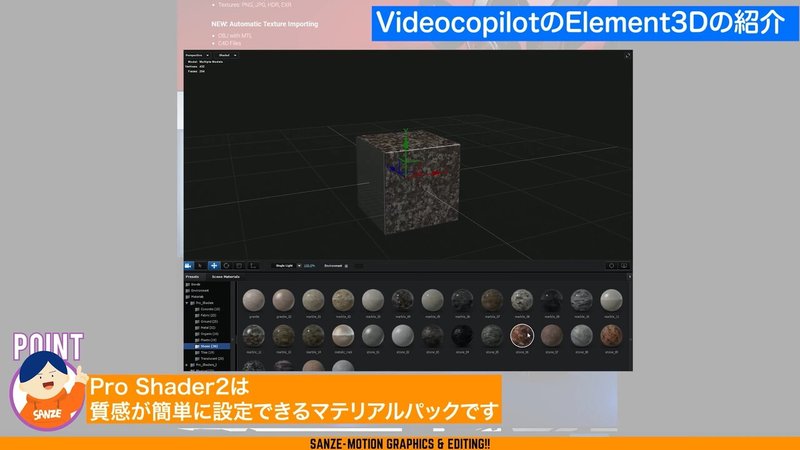Pick the granite_02 material preset
Image resolution: width=800 pixels, height=450 pixels.
pos(283,300)
